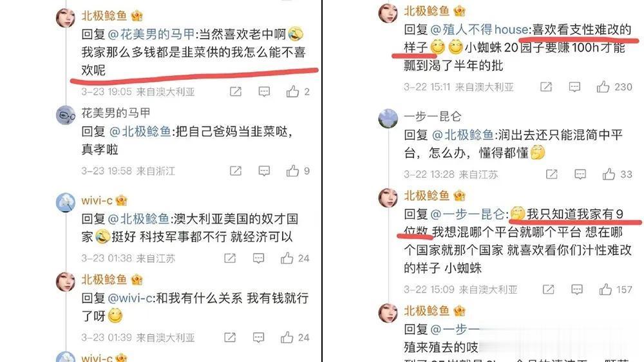
Task: Share the comment posted 3-22 15:09
Action: (x=548, y=289)
